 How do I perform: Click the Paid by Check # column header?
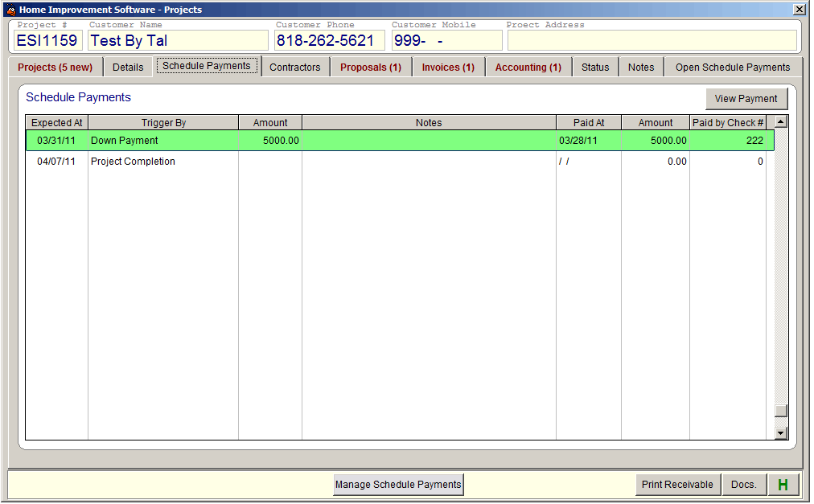point(728,123)
